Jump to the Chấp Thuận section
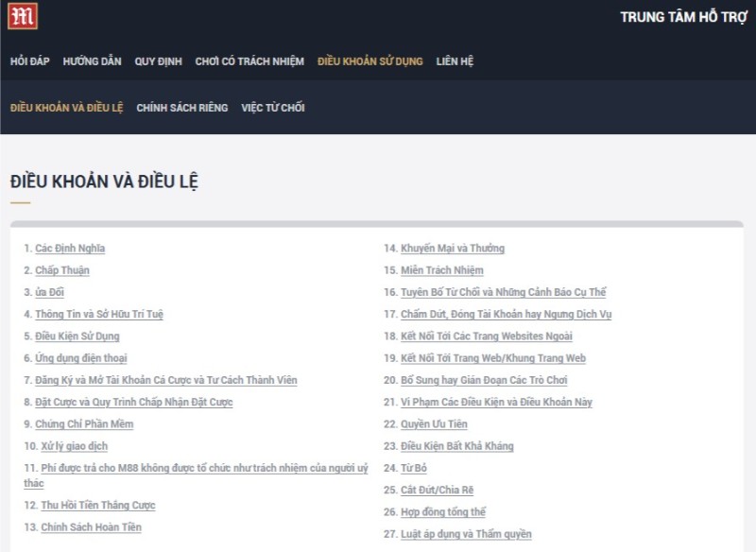 [62, 270]
